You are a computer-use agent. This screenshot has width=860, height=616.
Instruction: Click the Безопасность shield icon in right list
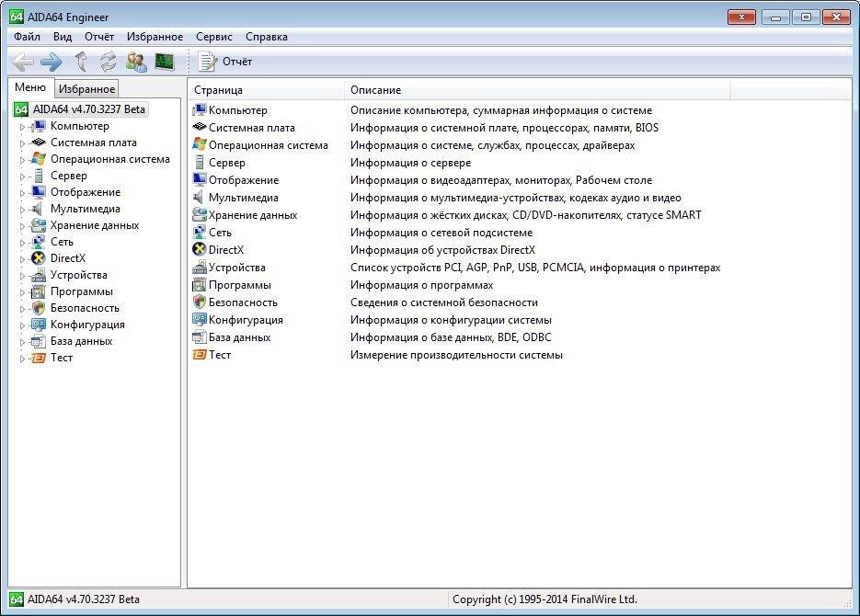click(199, 302)
